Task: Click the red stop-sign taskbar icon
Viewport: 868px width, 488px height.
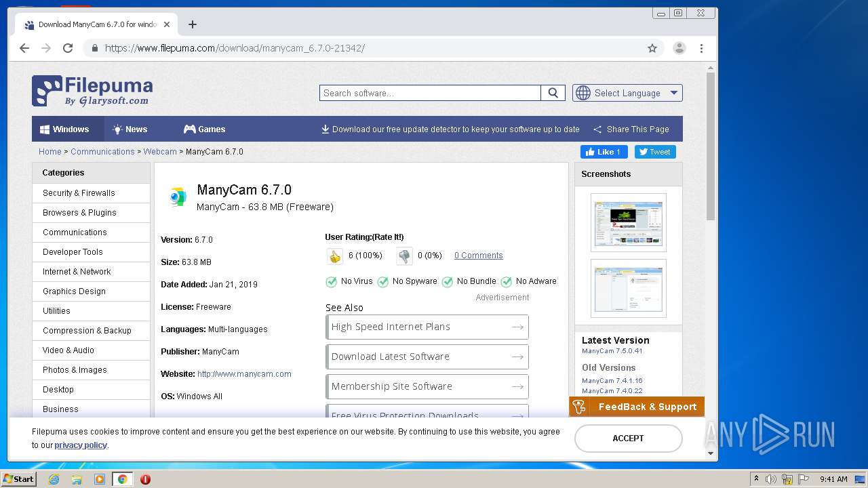Action: click(145, 479)
